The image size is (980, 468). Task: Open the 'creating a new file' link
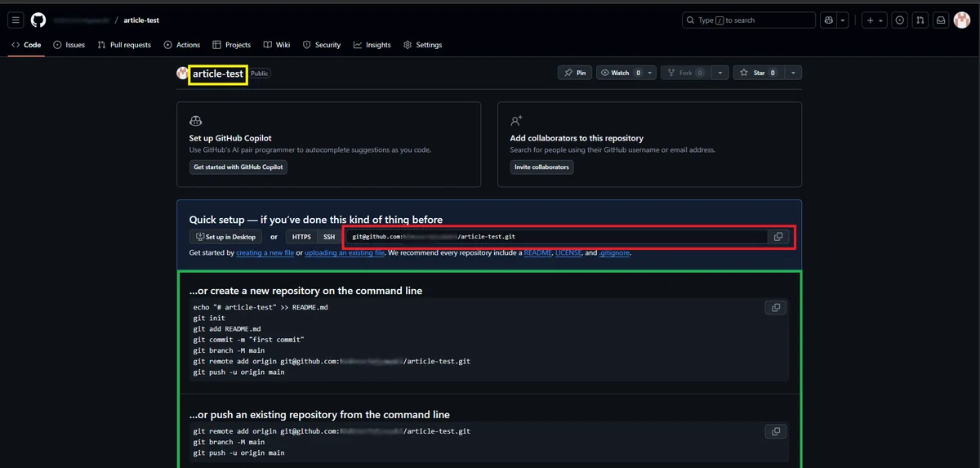(x=265, y=253)
